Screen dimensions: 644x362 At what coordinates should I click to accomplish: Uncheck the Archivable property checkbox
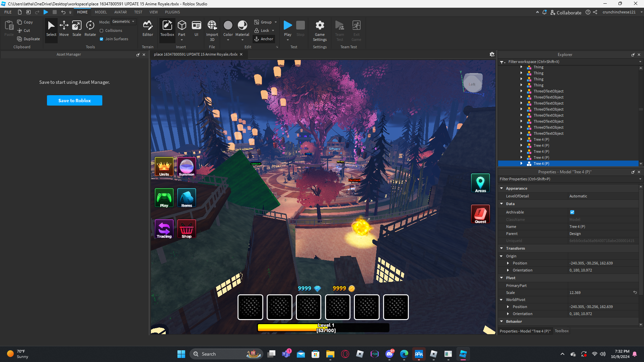(x=572, y=212)
